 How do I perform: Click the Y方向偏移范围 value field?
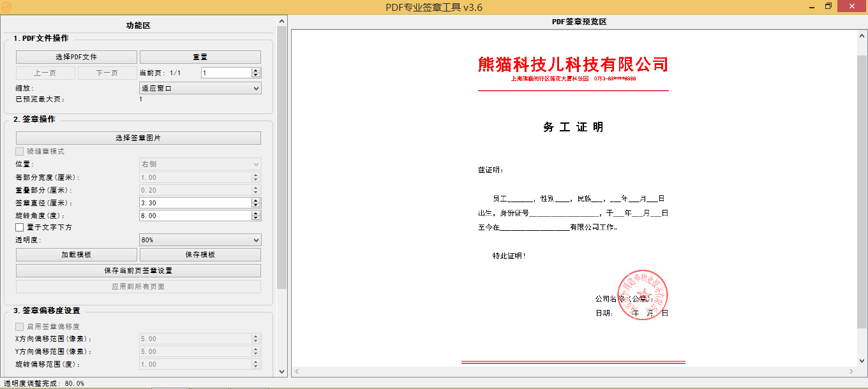coord(195,351)
